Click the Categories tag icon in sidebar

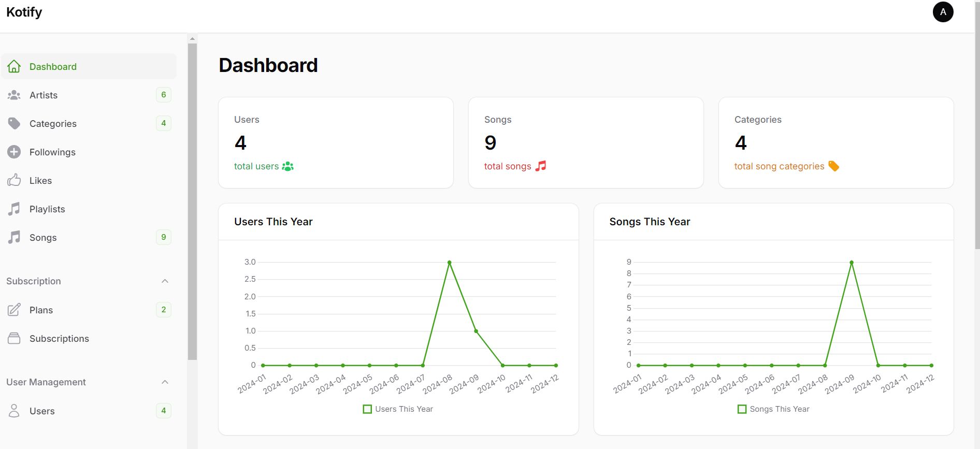[x=14, y=123]
